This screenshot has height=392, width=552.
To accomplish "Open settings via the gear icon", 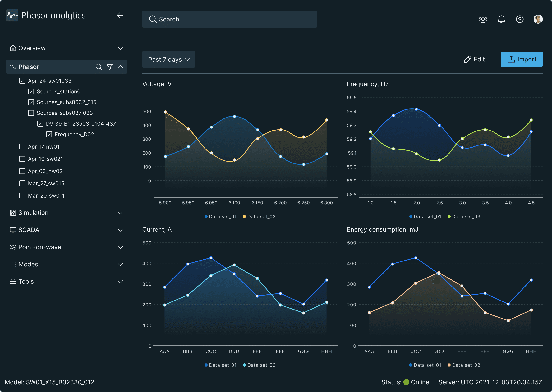I will (x=483, y=19).
